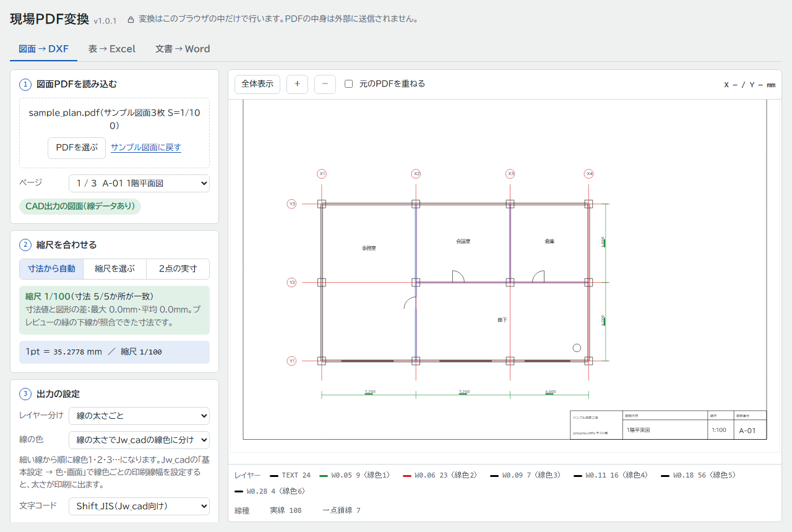Click the 全体表示 button

(257, 84)
